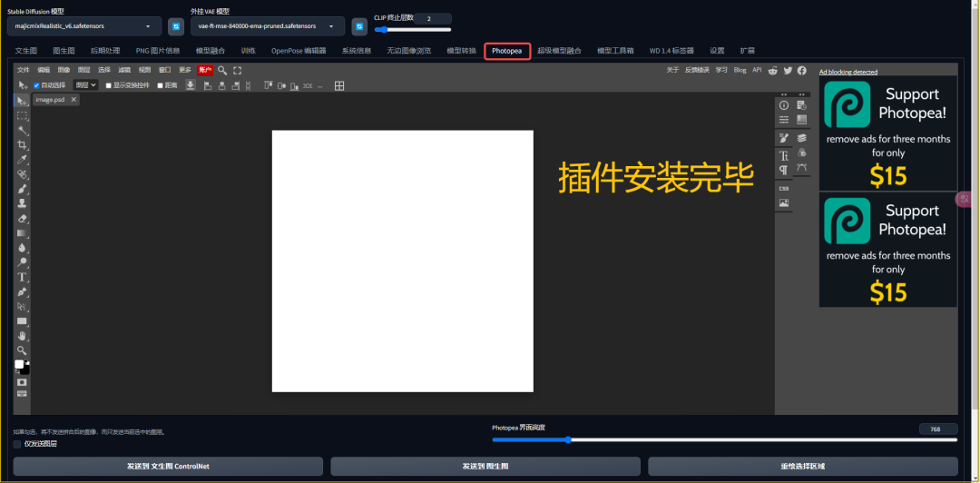Open the OpenPose 编辑器 tab
This screenshot has width=980, height=483.
(299, 51)
